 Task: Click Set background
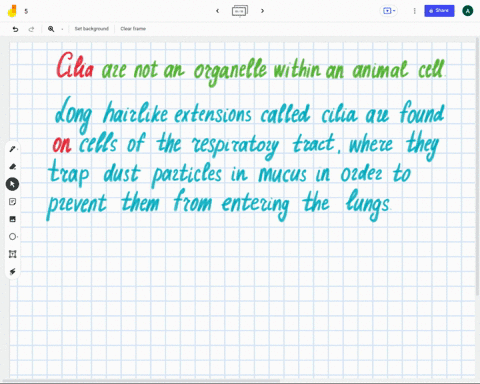pyautogui.click(x=92, y=29)
